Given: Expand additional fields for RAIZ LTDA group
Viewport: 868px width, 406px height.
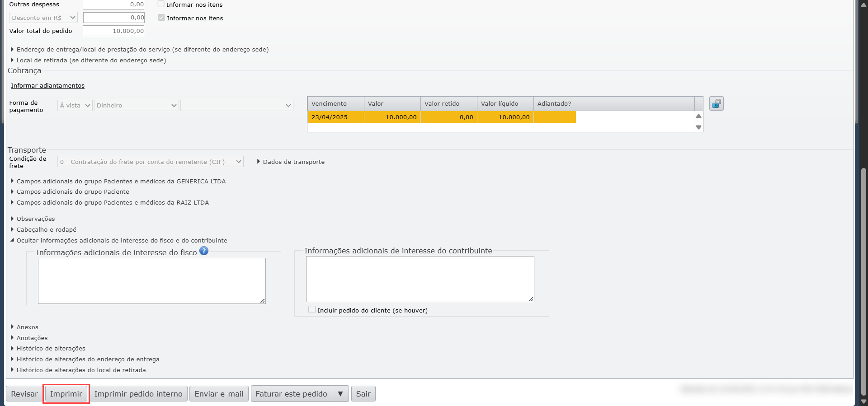Looking at the screenshot, I should (x=110, y=202).
